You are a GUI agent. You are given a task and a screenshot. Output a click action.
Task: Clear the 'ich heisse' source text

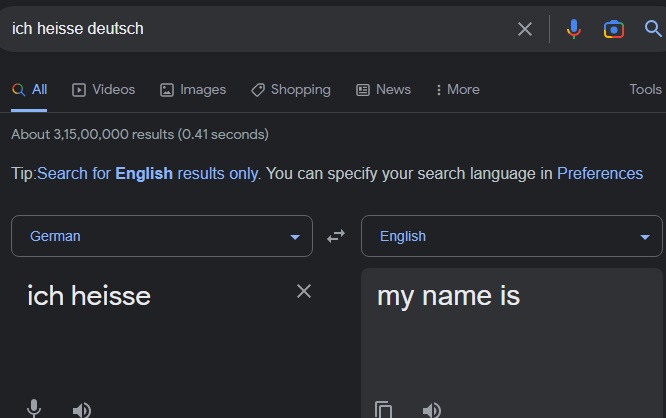[304, 291]
